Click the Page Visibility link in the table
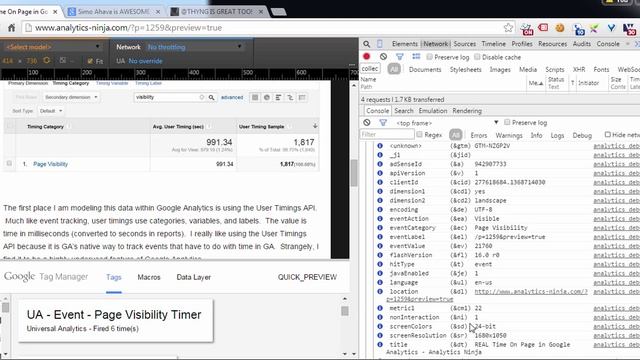This screenshot has height=360, width=640. [x=51, y=164]
